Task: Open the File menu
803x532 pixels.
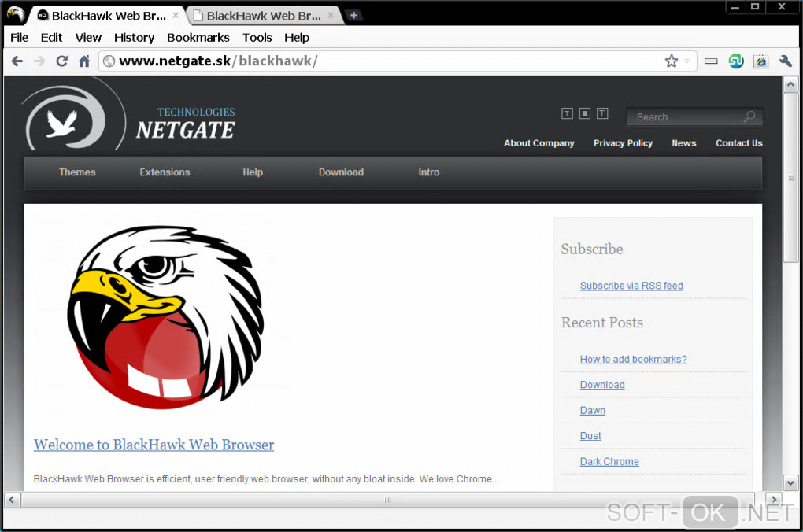Action: tap(19, 38)
